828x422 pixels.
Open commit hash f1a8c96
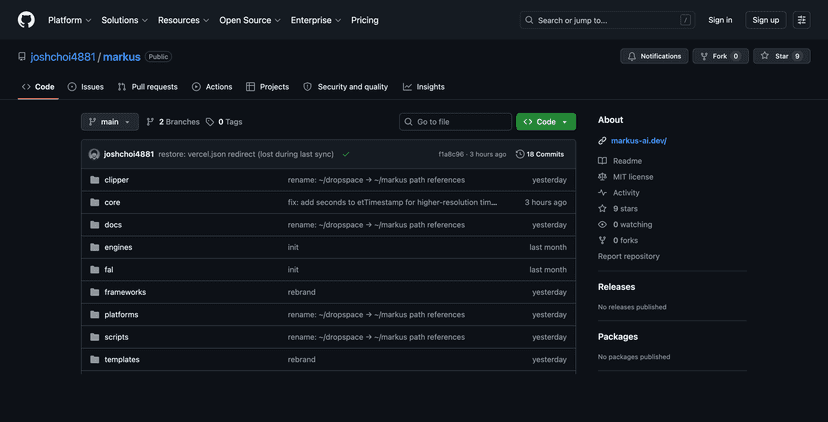coord(451,154)
